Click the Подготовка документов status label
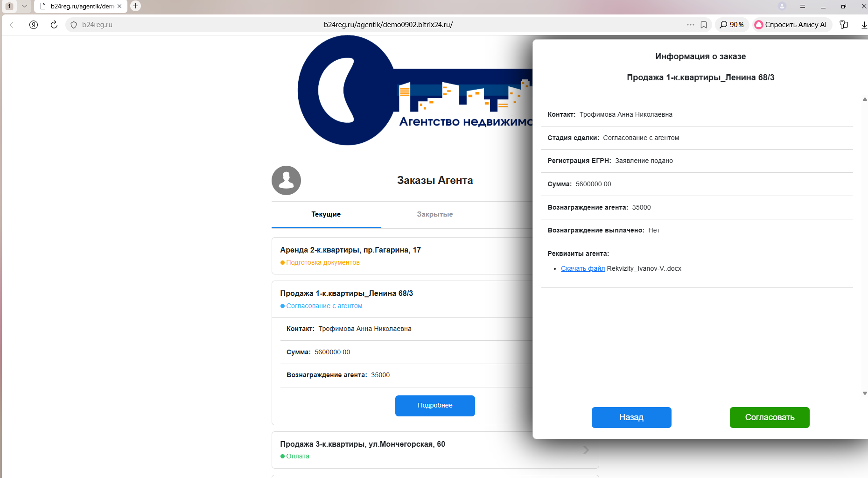This screenshot has height=478, width=868. pyautogui.click(x=323, y=262)
